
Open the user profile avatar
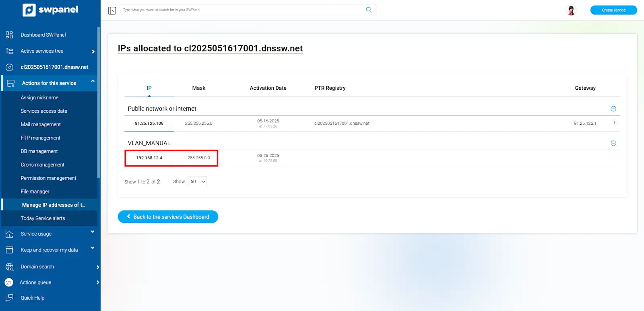click(571, 10)
